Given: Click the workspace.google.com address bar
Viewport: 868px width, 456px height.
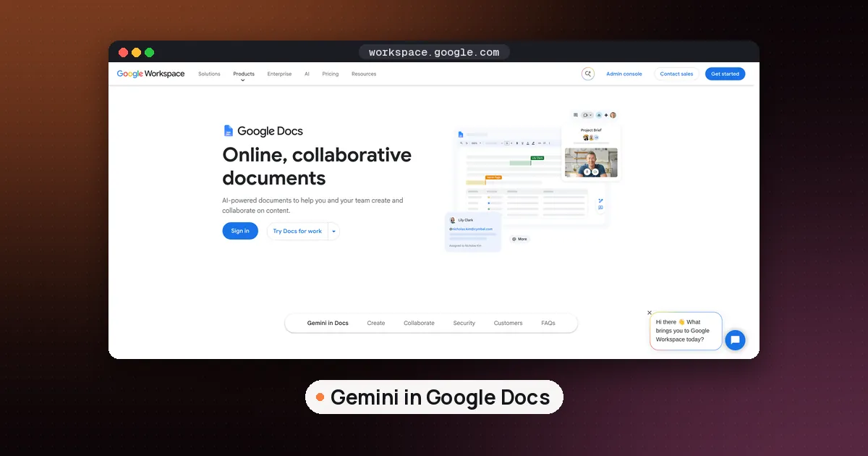Looking at the screenshot, I should (x=434, y=52).
